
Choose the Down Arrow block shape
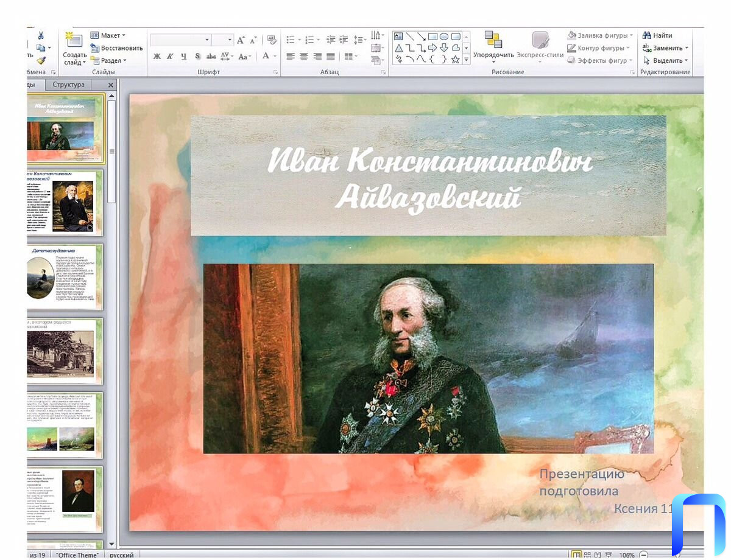444,47
